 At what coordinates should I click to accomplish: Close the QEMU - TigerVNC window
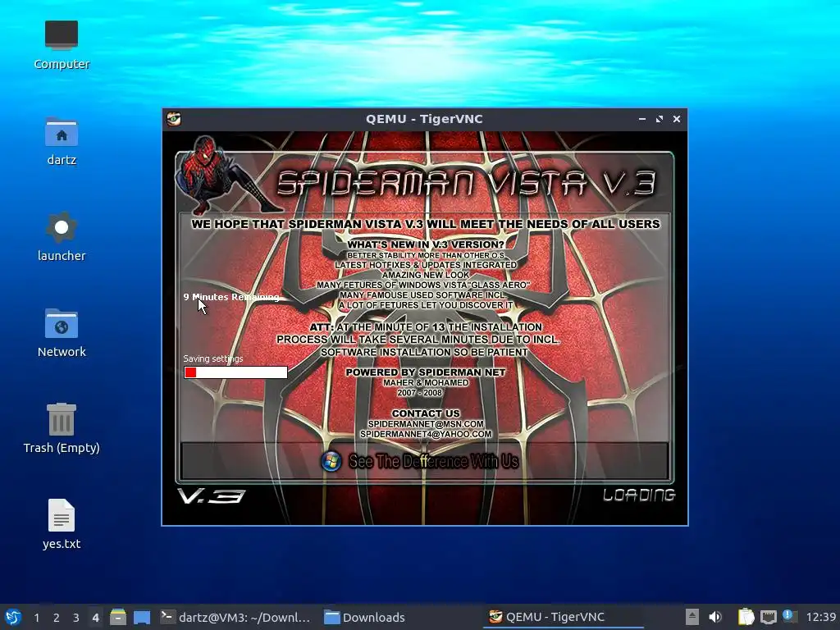point(677,119)
